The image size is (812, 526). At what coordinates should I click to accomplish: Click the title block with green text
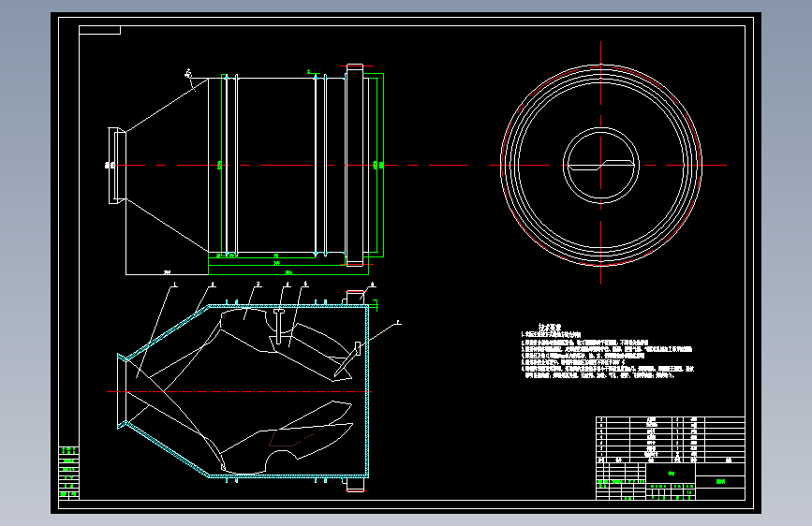pos(670,481)
